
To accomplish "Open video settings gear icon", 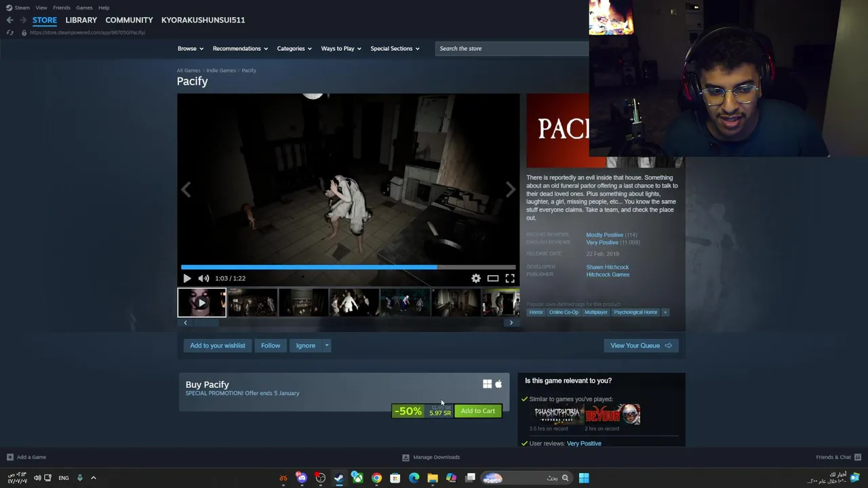I will [476, 278].
